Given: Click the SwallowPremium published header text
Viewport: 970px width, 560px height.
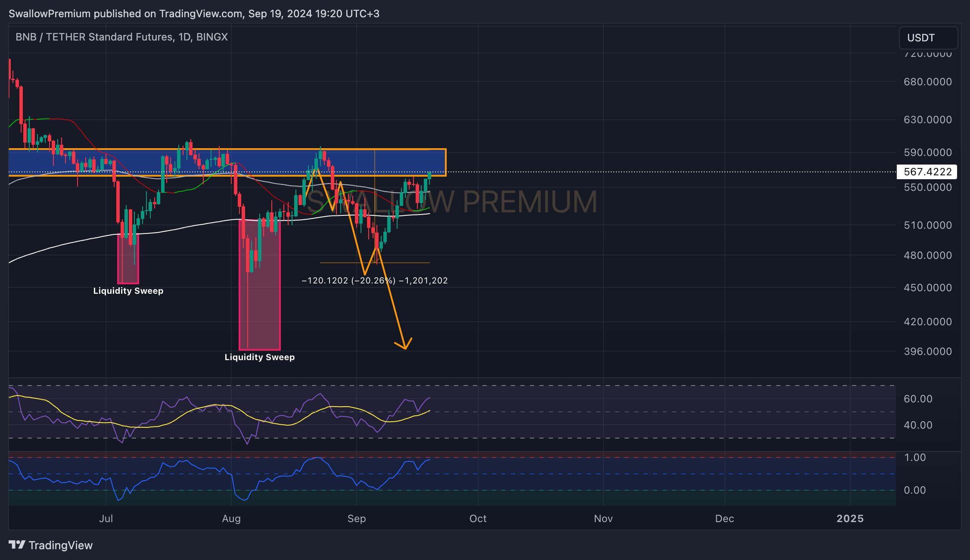Looking at the screenshot, I should click(194, 14).
